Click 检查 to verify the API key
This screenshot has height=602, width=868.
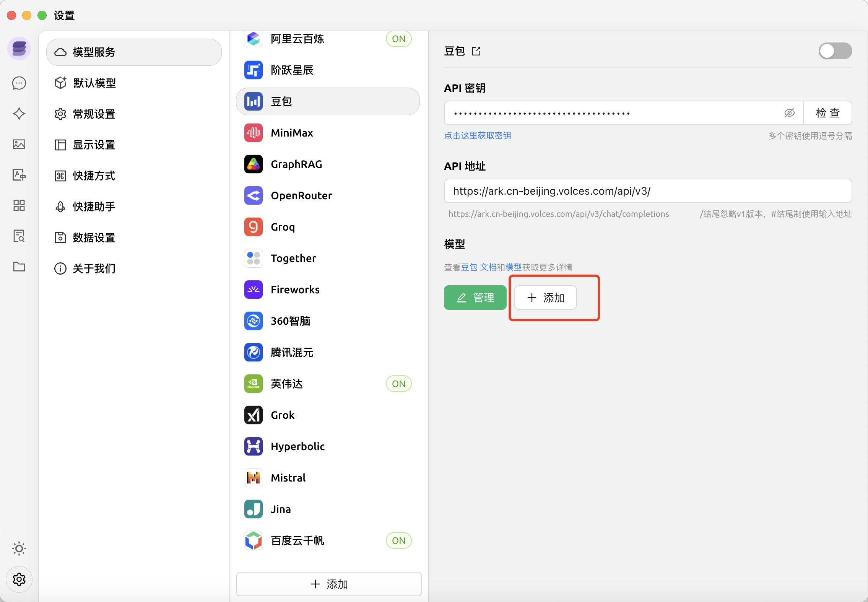click(x=827, y=113)
